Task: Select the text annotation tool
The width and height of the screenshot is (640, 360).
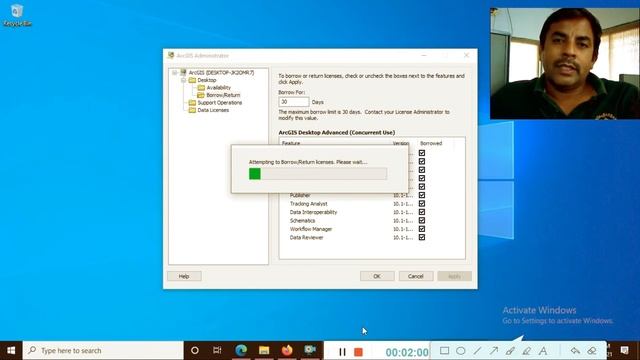Action: [x=543, y=351]
